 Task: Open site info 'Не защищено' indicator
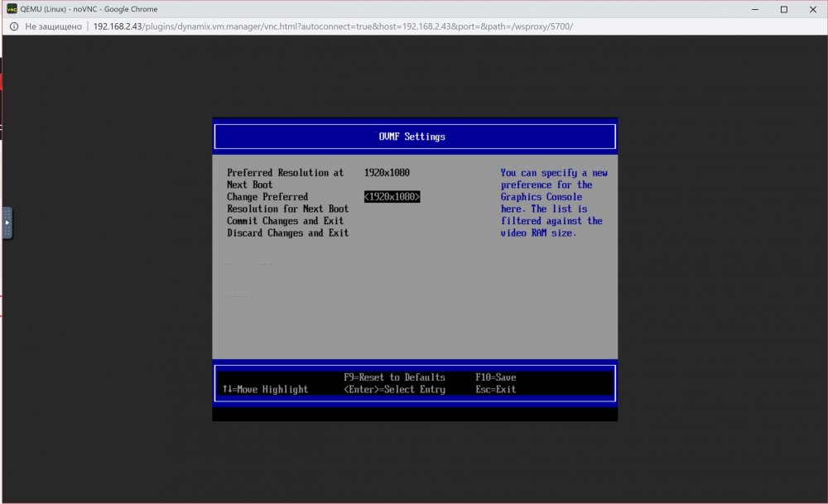coord(46,26)
